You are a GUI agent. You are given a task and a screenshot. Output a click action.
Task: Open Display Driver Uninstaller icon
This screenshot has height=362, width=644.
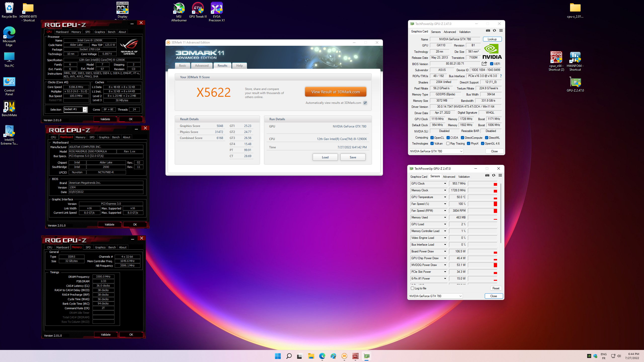[x=123, y=11]
